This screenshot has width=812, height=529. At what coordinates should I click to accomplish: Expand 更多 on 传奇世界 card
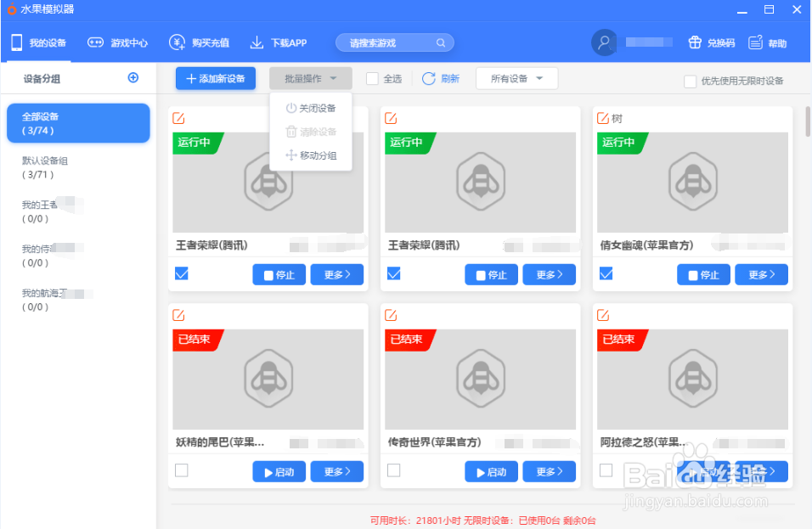[x=550, y=471]
